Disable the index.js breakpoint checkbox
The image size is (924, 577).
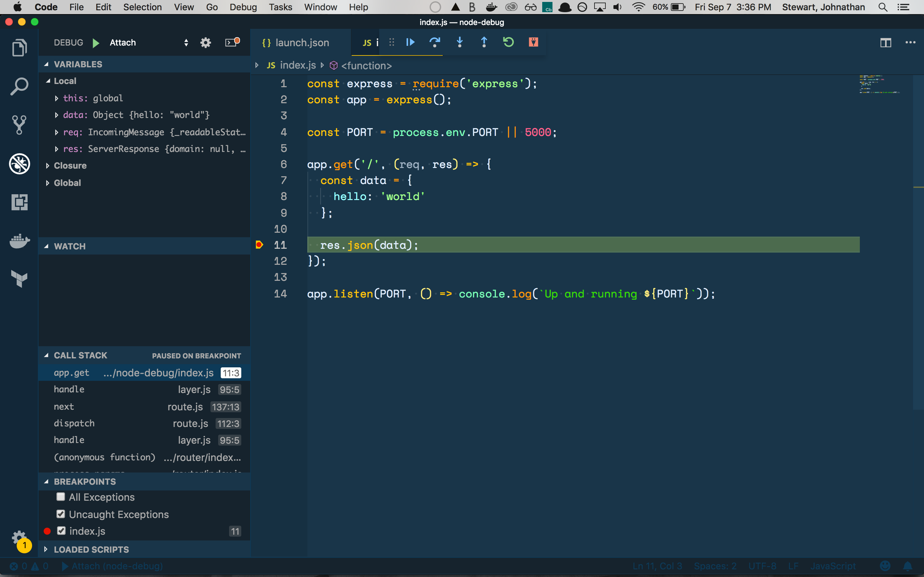61,531
